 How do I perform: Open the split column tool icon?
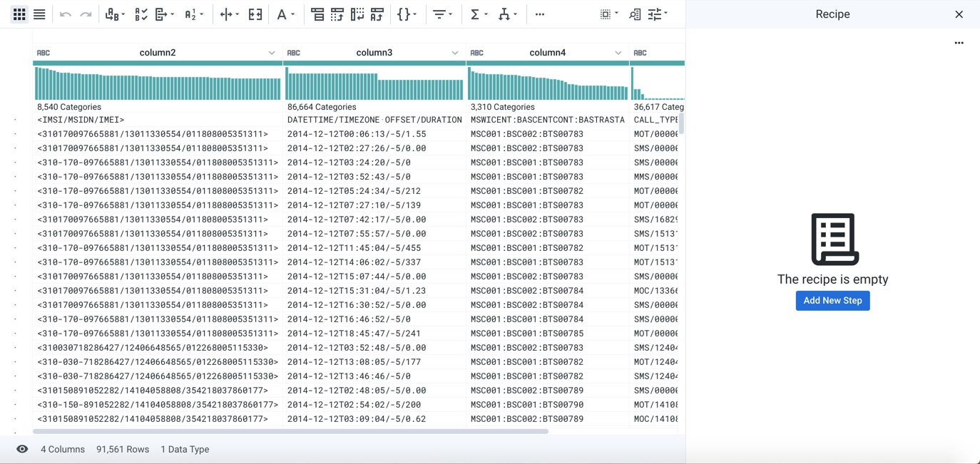(x=225, y=14)
